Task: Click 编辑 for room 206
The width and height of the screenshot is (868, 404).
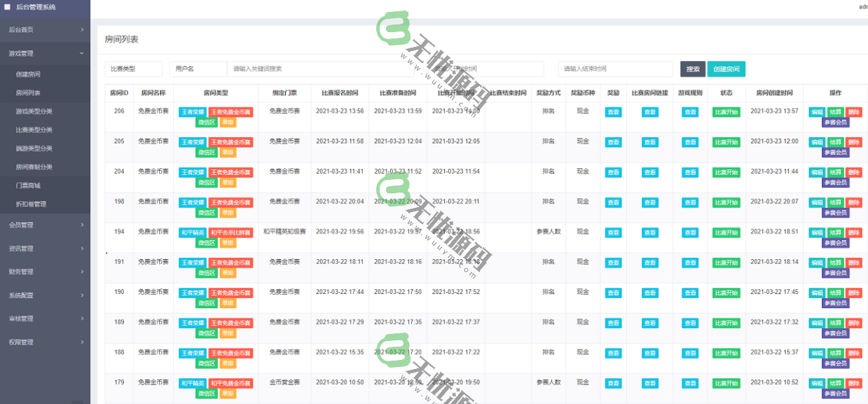Action: coord(816,112)
